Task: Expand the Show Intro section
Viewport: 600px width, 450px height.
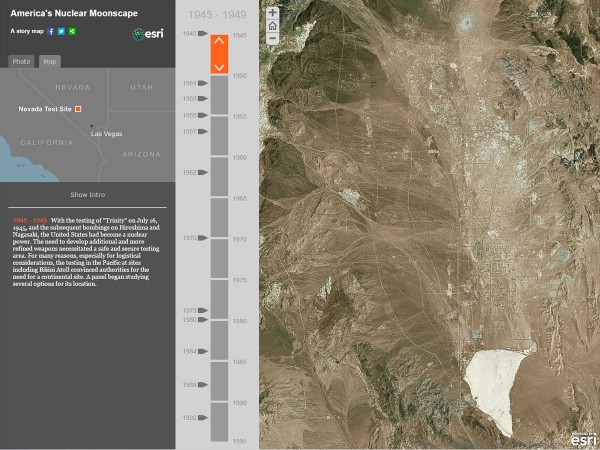Action: coord(87,195)
